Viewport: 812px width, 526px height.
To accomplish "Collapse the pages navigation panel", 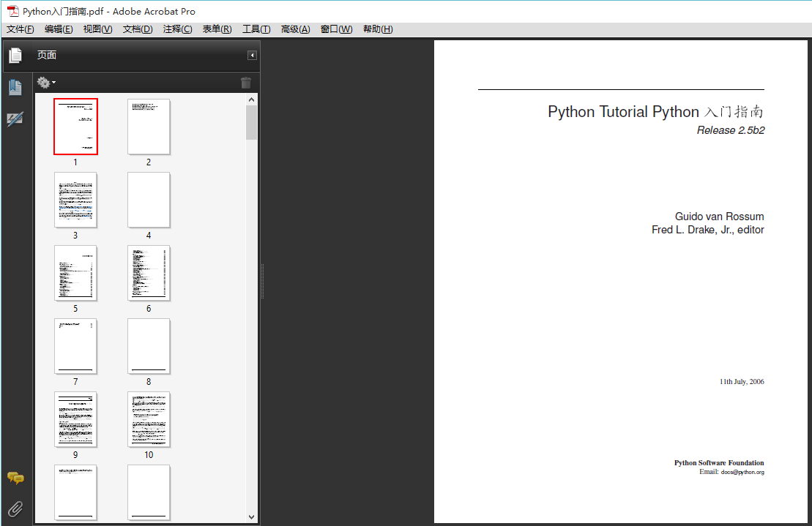I will pos(252,56).
